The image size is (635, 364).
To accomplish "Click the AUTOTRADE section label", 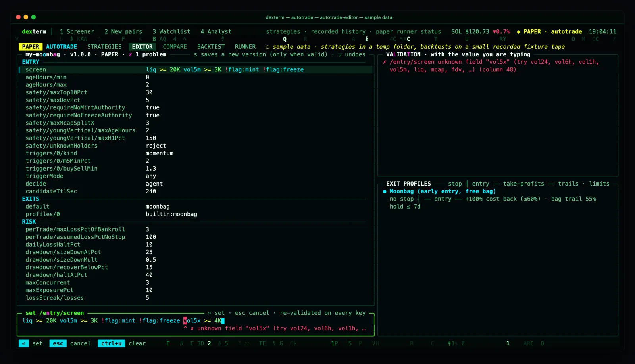I will tap(62, 47).
